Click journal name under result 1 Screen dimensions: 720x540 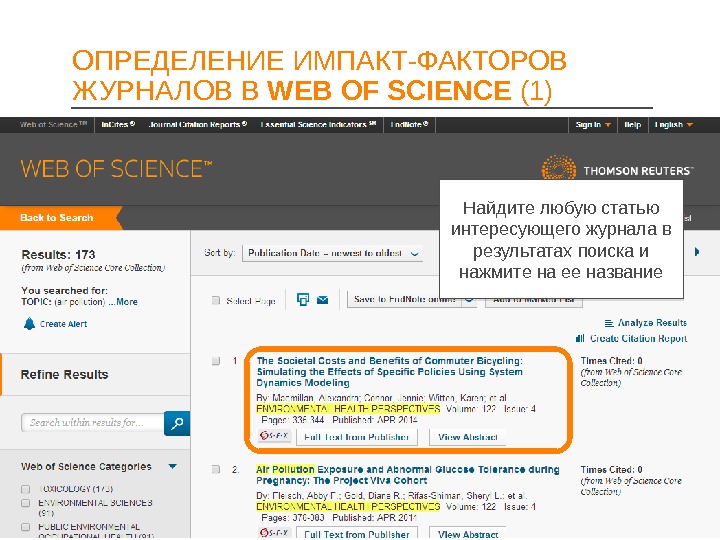(x=348, y=409)
